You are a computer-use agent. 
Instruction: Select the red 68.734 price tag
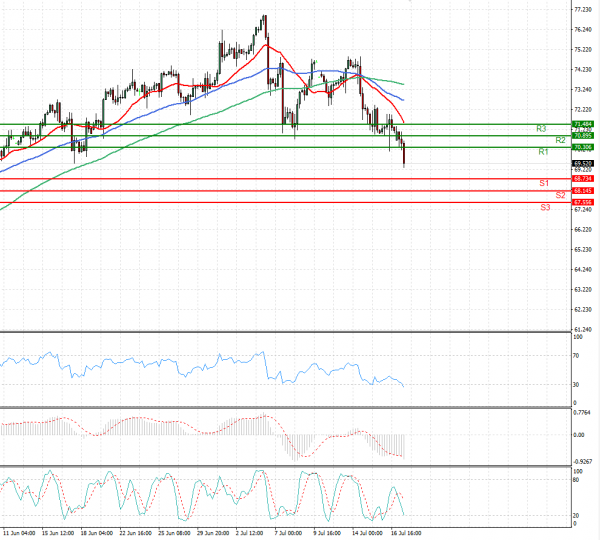(583, 179)
